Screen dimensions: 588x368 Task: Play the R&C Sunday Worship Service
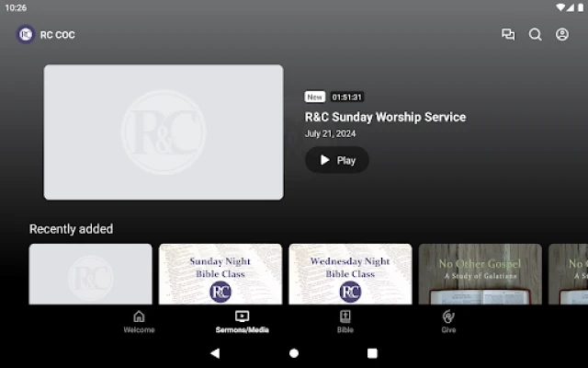337,160
